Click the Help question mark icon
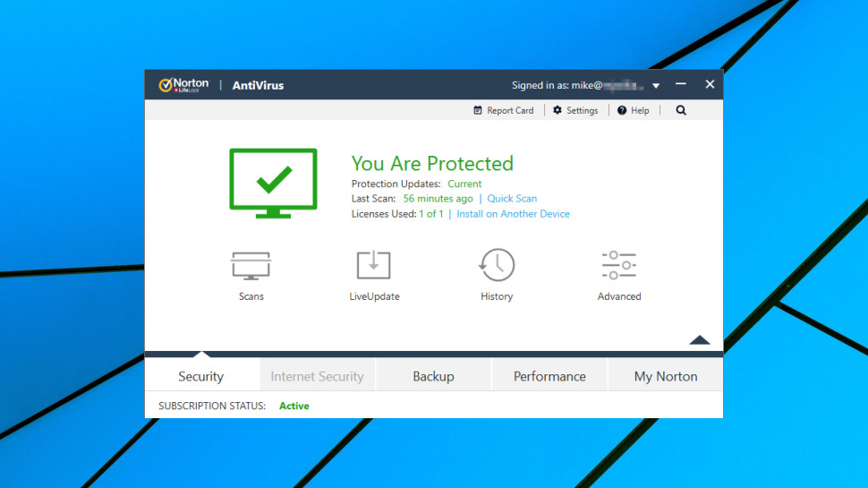 pos(622,110)
